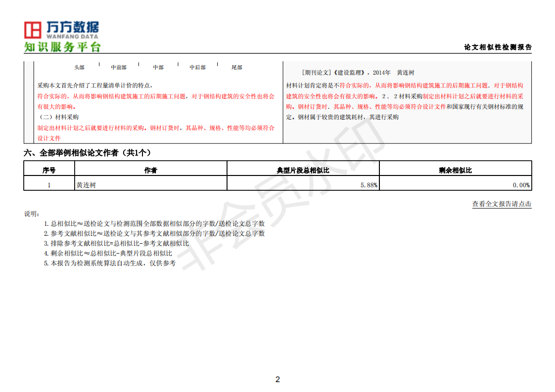
Task: Click note 3 about 排除参考文献相似比
Action: pos(116,243)
